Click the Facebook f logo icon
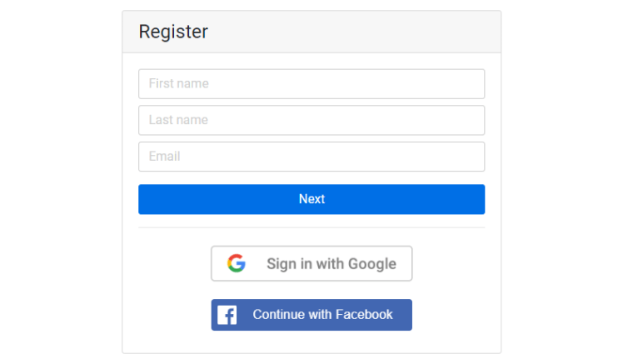Viewport: 633px width, 364px height. point(227,315)
